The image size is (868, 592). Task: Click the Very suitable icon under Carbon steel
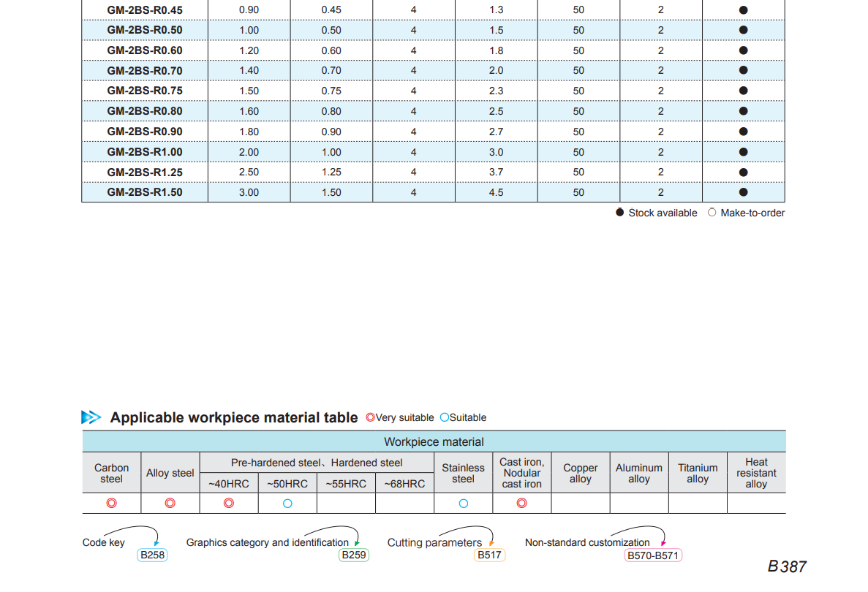tap(111, 503)
